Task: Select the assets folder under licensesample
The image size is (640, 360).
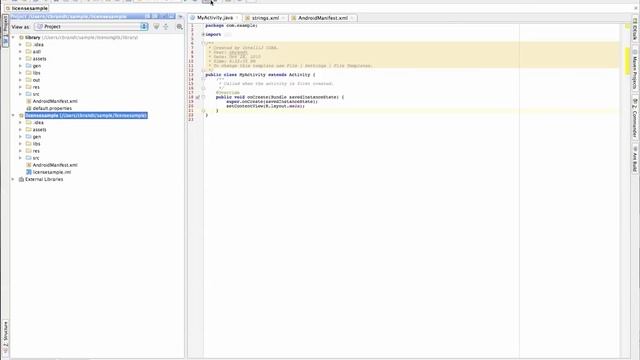Action: [x=39, y=130]
